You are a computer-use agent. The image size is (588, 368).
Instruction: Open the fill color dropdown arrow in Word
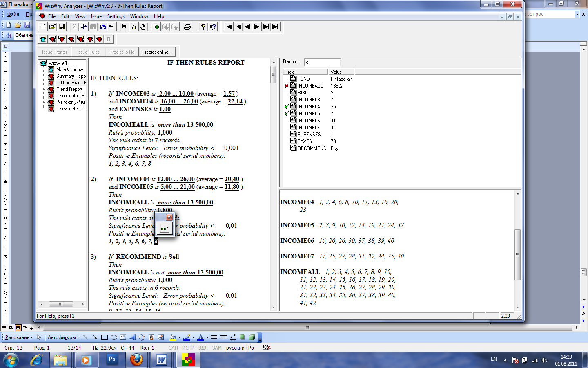179,338
